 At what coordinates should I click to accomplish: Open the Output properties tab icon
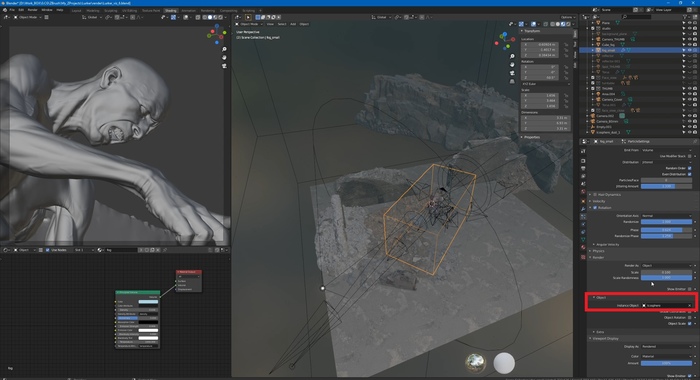583,168
